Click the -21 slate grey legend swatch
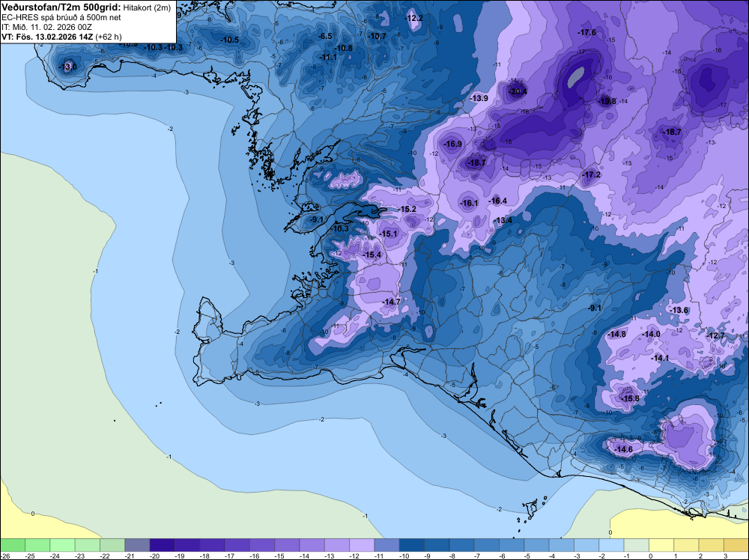Viewport: 749px width, 560px height. (137, 545)
